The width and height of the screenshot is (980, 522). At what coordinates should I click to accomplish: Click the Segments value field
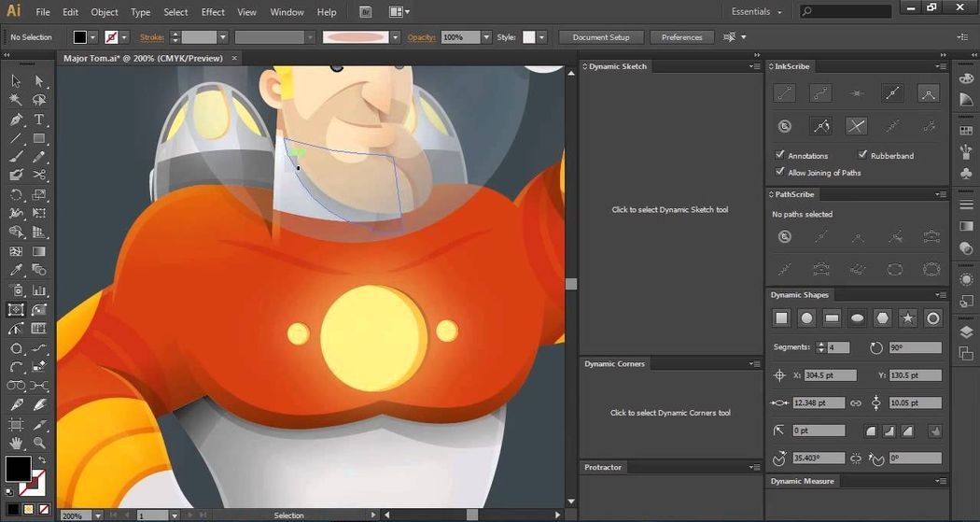838,347
